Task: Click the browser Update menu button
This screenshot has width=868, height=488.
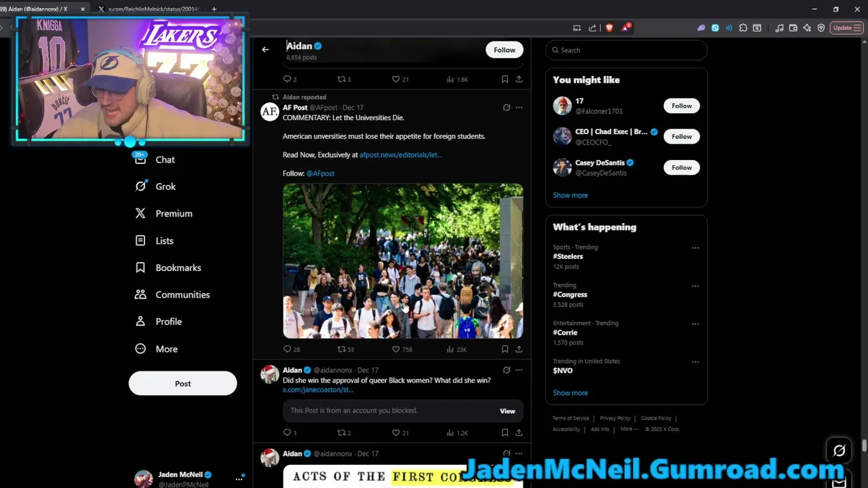Action: pos(846,28)
